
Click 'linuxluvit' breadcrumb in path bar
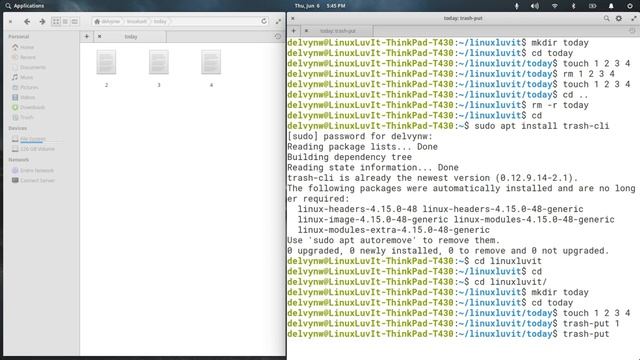coord(136,21)
